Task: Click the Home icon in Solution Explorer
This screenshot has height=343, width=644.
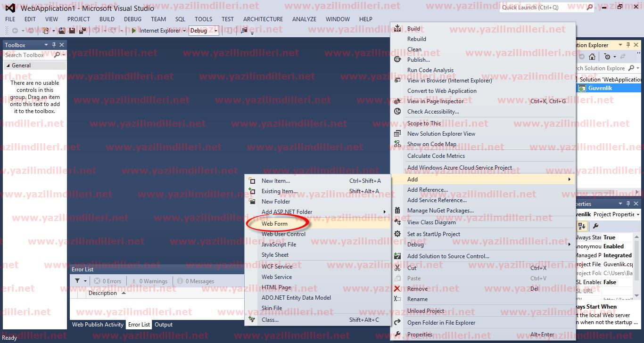Action: point(592,57)
